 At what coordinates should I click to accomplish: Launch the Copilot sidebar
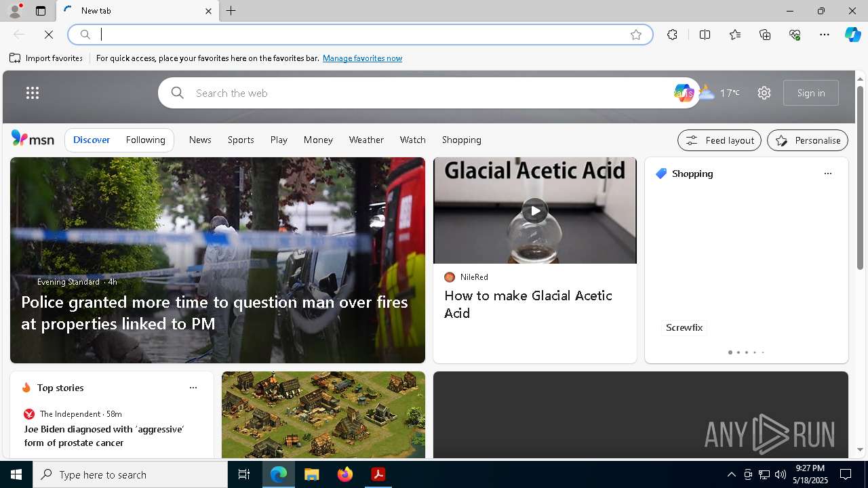(x=852, y=35)
